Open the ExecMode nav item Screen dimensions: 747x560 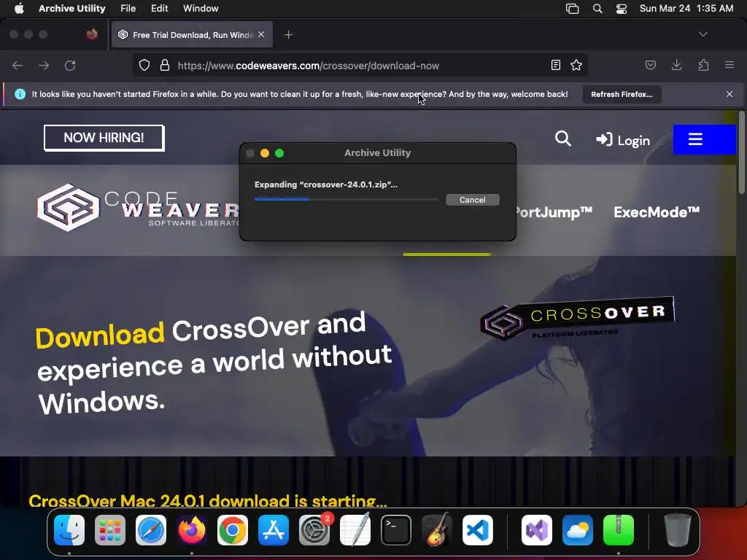(x=657, y=212)
